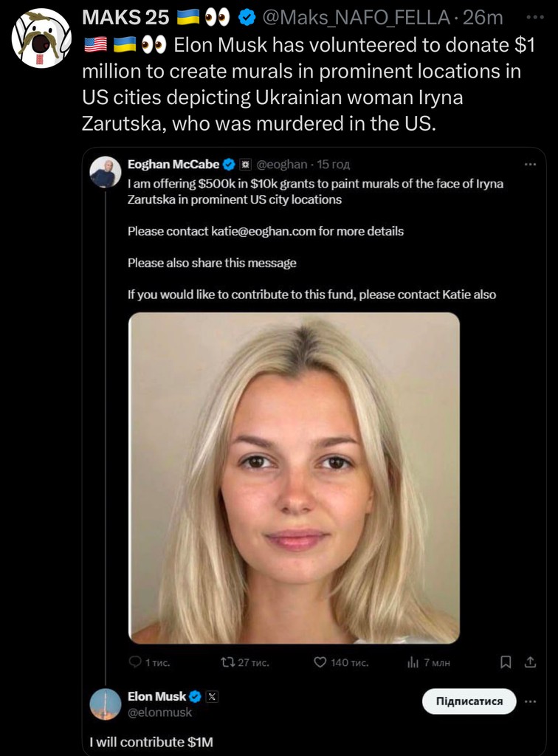558x756 pixels.
Task: Open the blonde woman portrait image
Action: pyautogui.click(x=294, y=478)
